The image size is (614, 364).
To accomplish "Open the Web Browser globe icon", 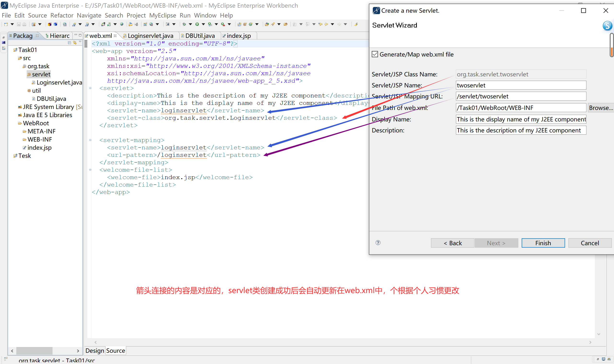I will click(122, 24).
